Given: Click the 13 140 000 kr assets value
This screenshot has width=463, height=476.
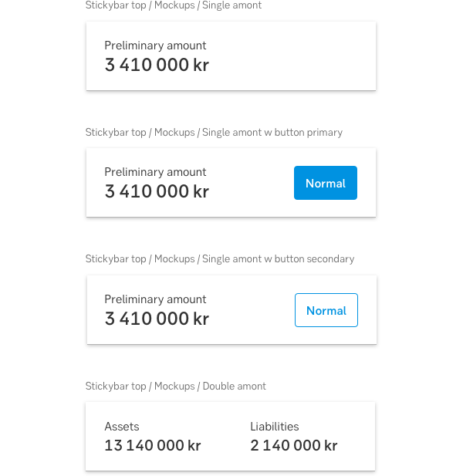Looking at the screenshot, I should 153,445.
